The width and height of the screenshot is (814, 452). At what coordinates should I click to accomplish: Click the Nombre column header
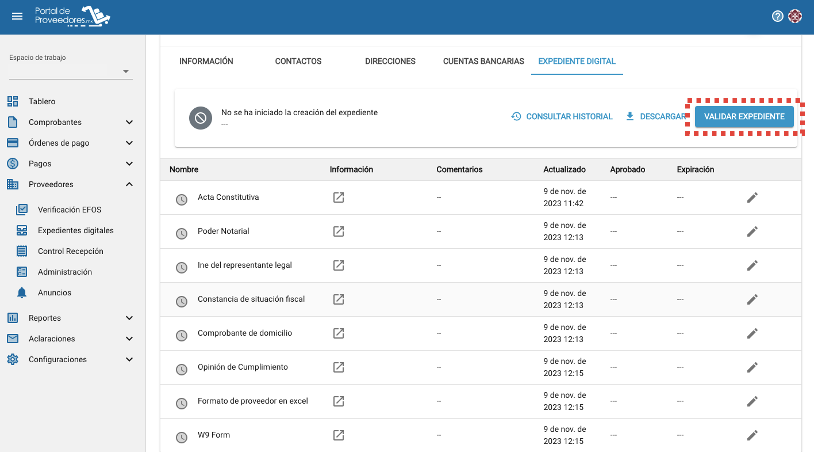click(x=184, y=170)
